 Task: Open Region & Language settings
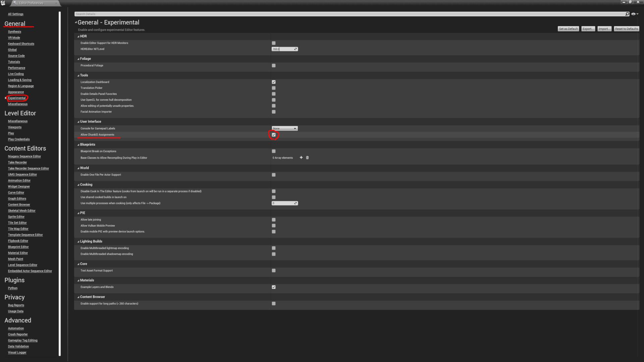click(21, 86)
